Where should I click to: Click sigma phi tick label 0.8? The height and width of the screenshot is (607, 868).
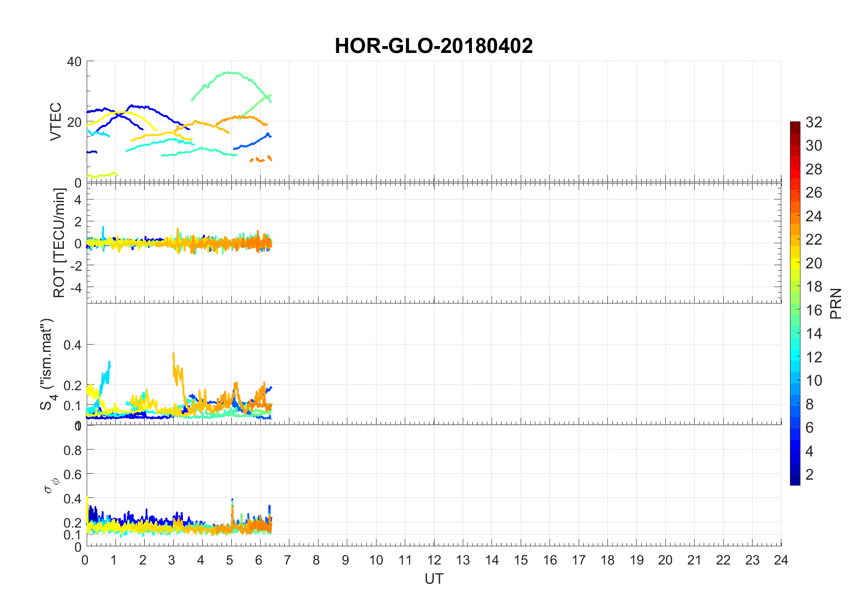point(72,450)
